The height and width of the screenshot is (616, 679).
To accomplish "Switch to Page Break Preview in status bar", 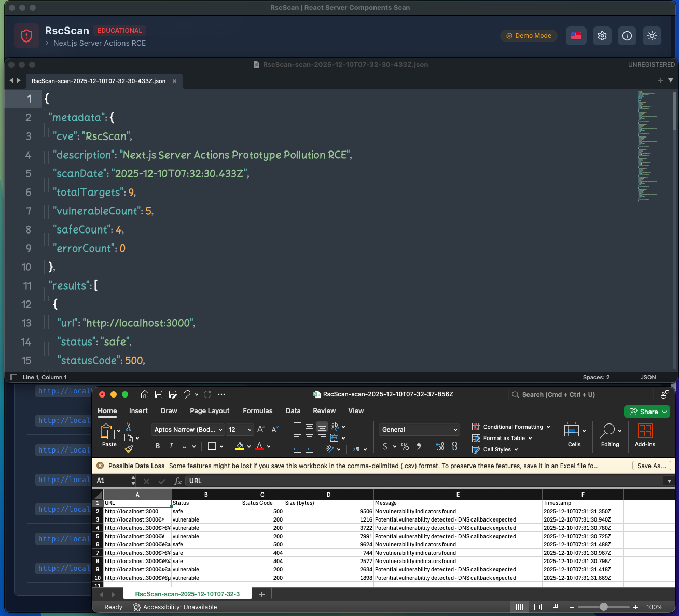I will pos(557,607).
